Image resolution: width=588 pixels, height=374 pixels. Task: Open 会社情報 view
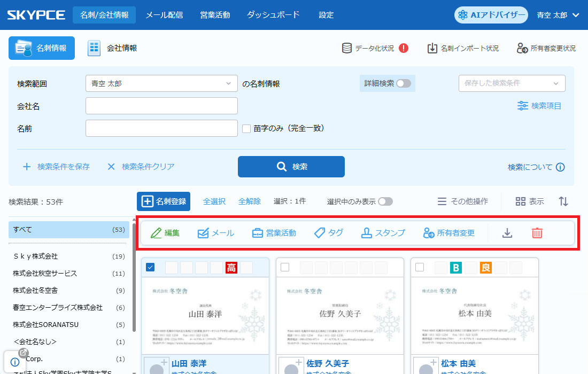pyautogui.click(x=112, y=48)
